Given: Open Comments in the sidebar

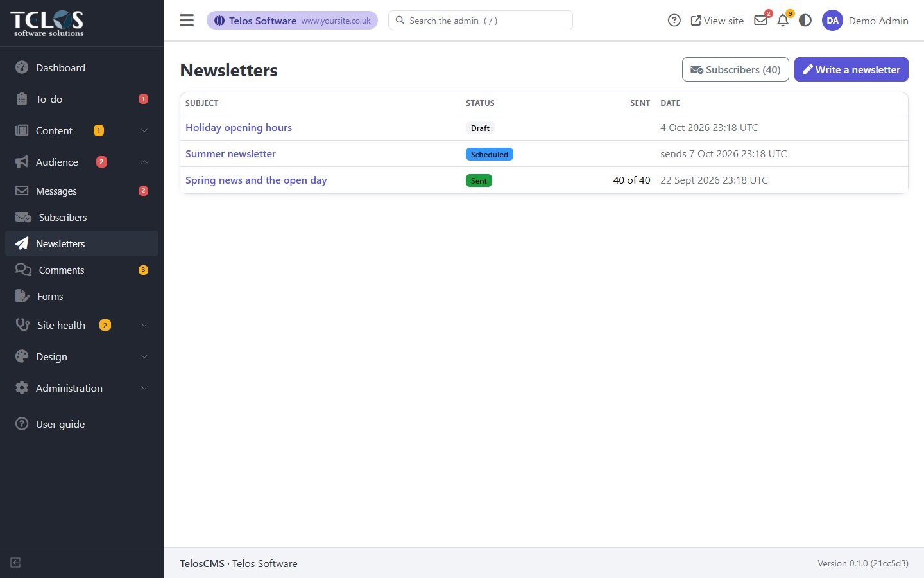Looking at the screenshot, I should [81, 270].
